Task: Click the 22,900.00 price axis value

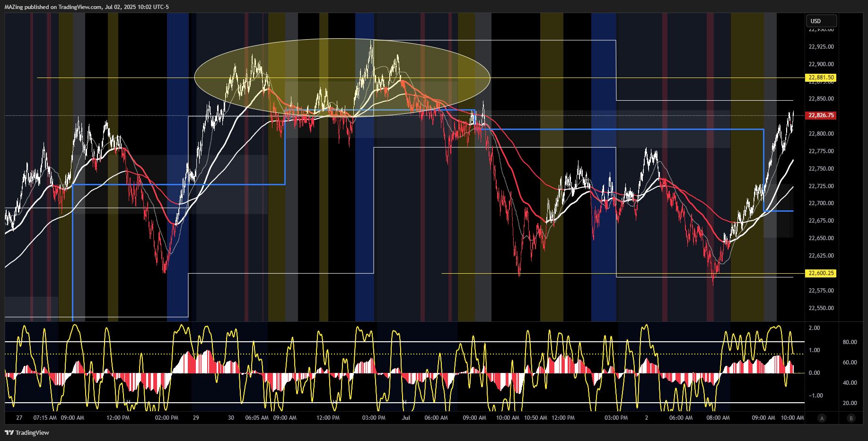Action: tap(821, 64)
